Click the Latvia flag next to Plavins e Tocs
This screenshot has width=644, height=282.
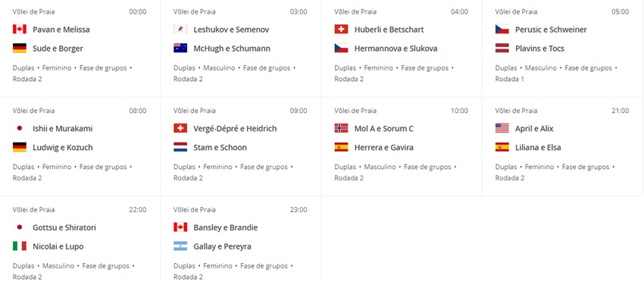502,48
